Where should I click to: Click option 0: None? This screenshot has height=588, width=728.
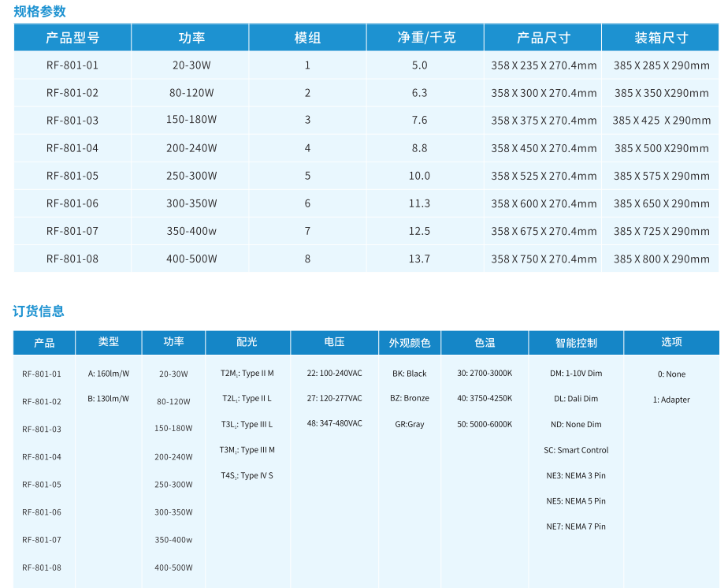671,374
